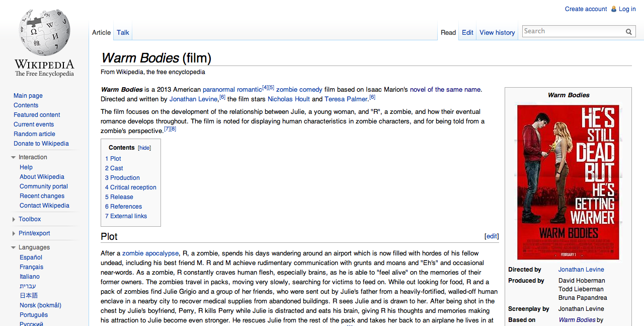This screenshot has height=326, width=644.
Task: Open About Wikipedia link
Action: (42, 177)
